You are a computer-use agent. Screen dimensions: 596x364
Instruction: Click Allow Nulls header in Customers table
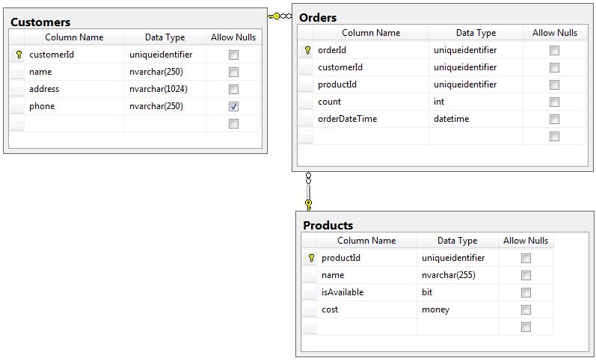click(233, 37)
